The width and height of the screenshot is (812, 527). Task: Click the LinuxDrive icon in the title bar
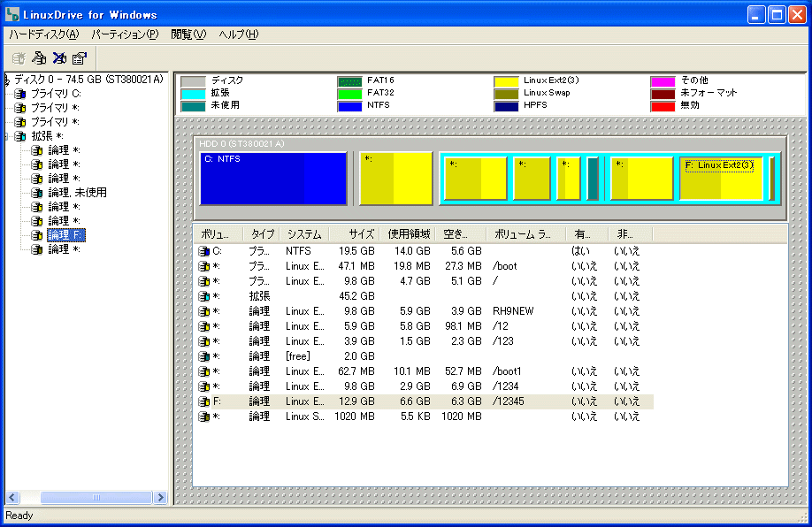pos(12,14)
